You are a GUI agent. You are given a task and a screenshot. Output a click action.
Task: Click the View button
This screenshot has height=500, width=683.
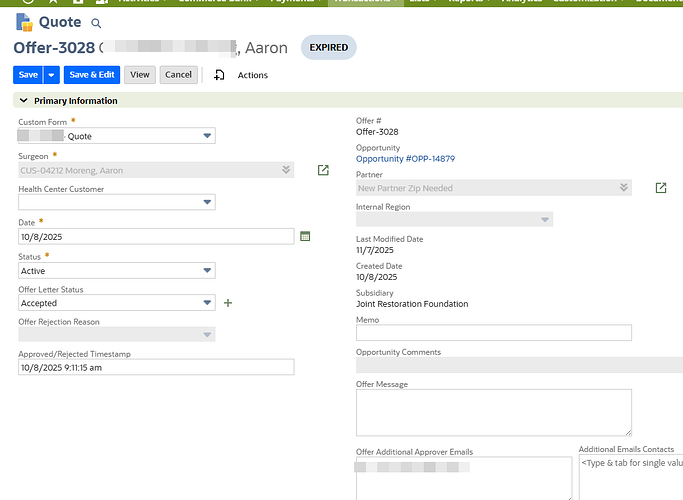140,75
